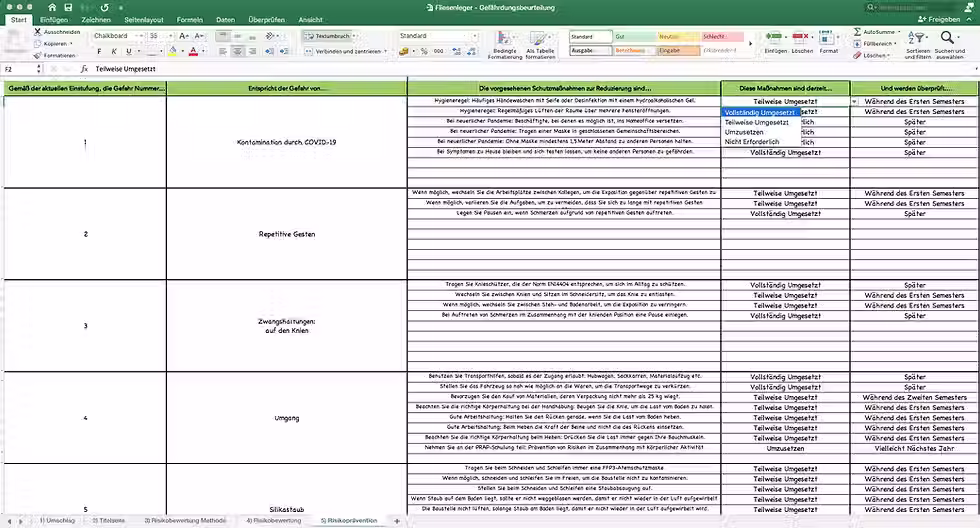
Task: Toggle underline U formatting
Action: [x=129, y=51]
